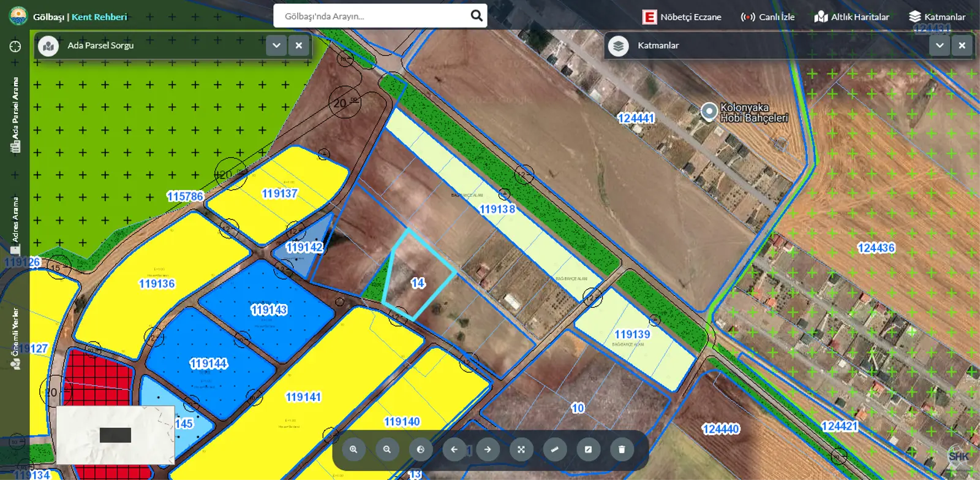This screenshot has height=480, width=980.
Task: Expand the Katmanlar panel chevron
Action: (x=940, y=45)
